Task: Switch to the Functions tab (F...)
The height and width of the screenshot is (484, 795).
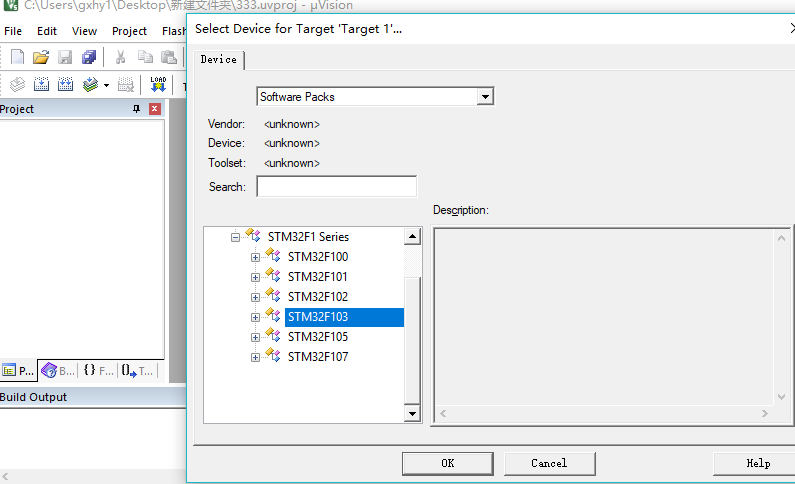Action: [98, 371]
